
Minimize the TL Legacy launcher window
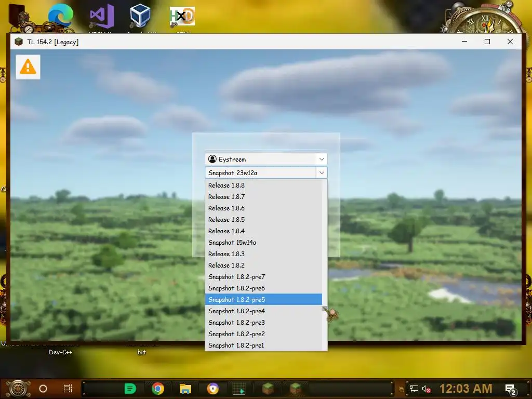(x=464, y=42)
